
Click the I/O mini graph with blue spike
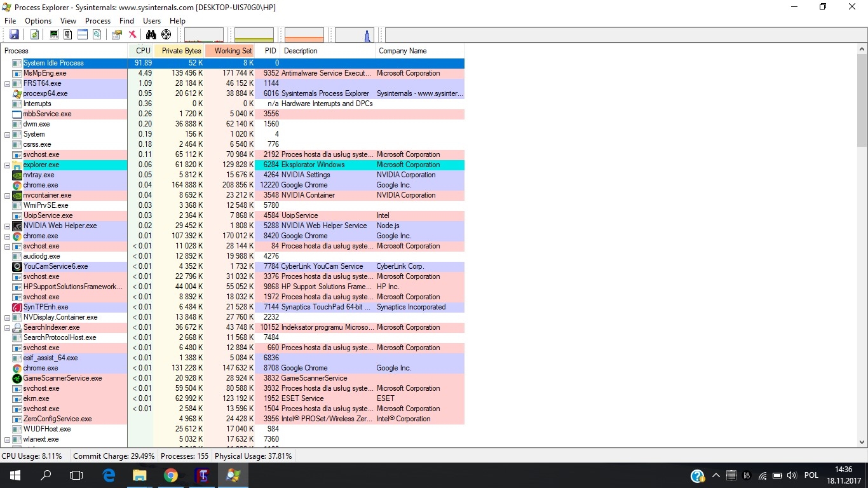click(x=355, y=35)
